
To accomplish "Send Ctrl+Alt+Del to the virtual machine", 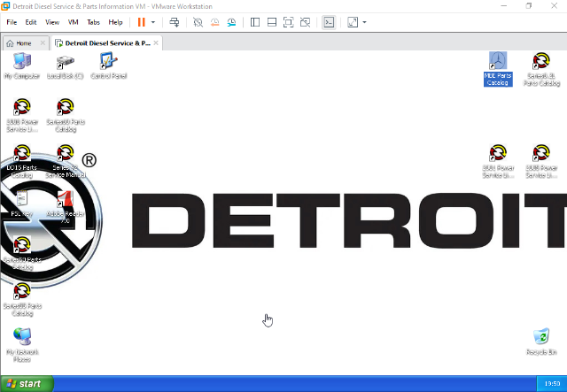I will tap(175, 22).
